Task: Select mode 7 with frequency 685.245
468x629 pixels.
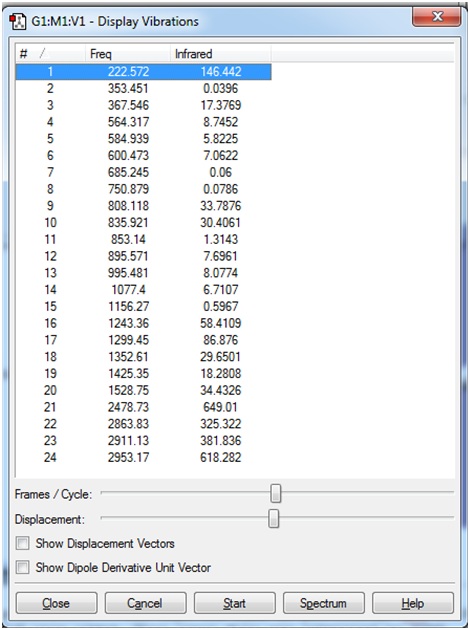Action: pos(144,172)
